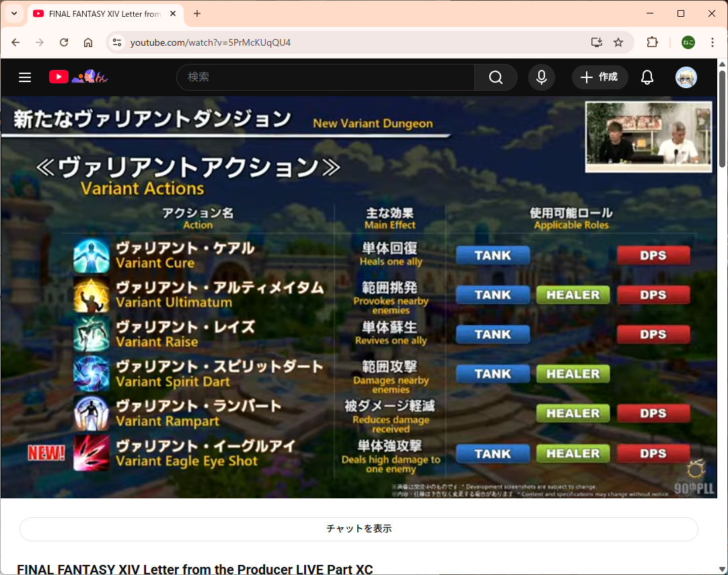Click the YouTube logo home icon
The width and height of the screenshot is (728, 575).
coord(59,77)
